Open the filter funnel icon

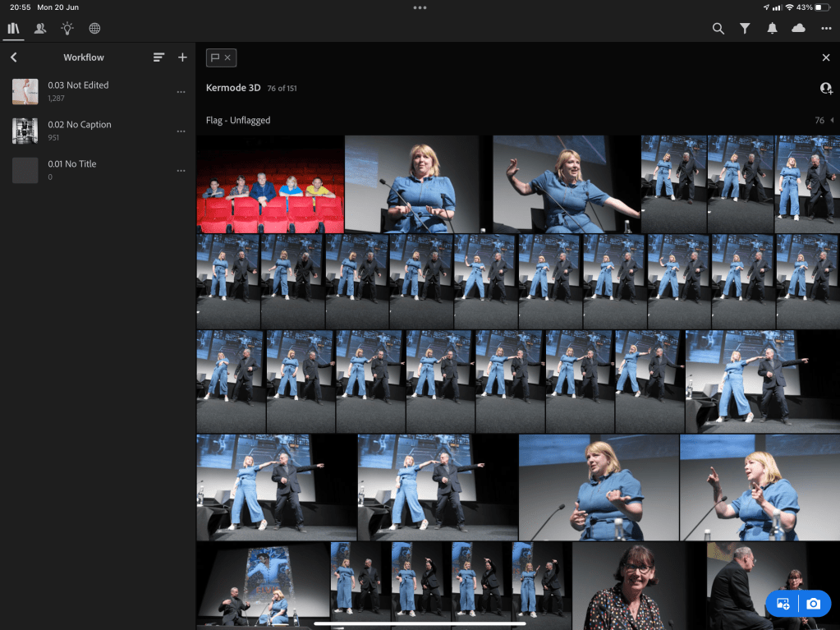tap(745, 29)
